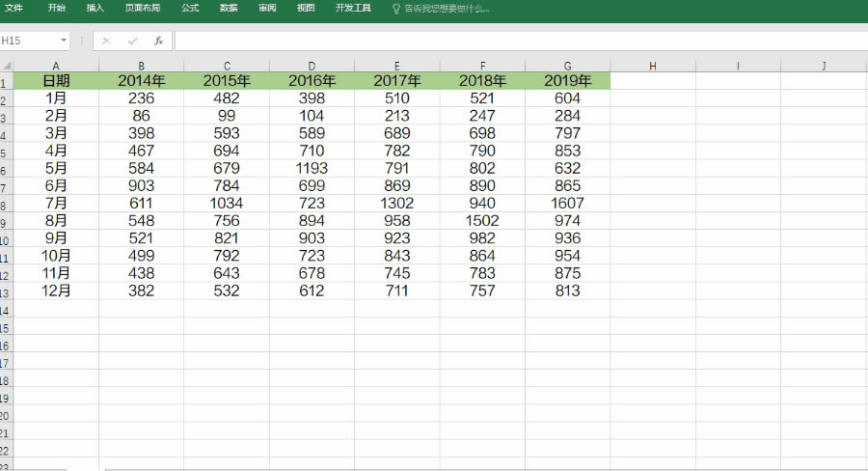Click the confirm checkmark icon in formula bar
Viewport: 868px width, 471px height.
132,41
